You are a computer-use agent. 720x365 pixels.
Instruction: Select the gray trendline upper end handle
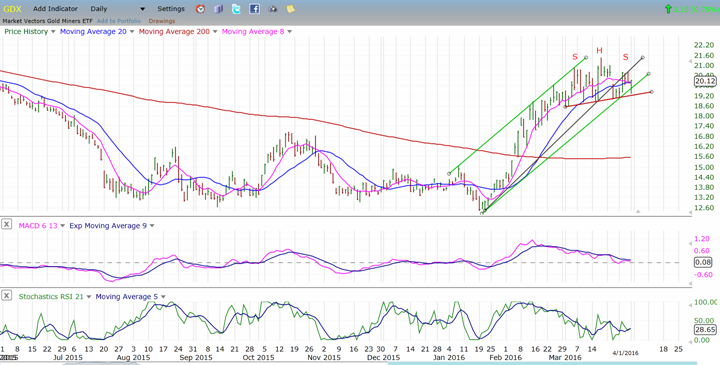(x=643, y=57)
